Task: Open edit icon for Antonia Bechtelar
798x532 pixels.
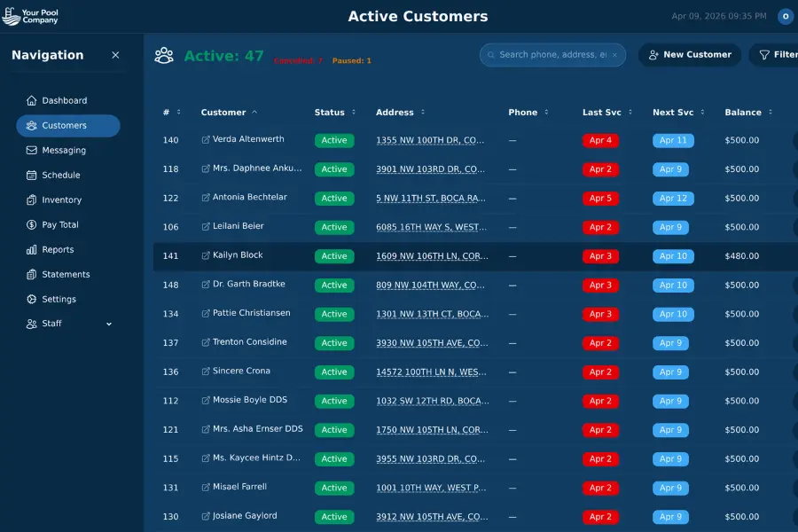Action: (x=206, y=198)
